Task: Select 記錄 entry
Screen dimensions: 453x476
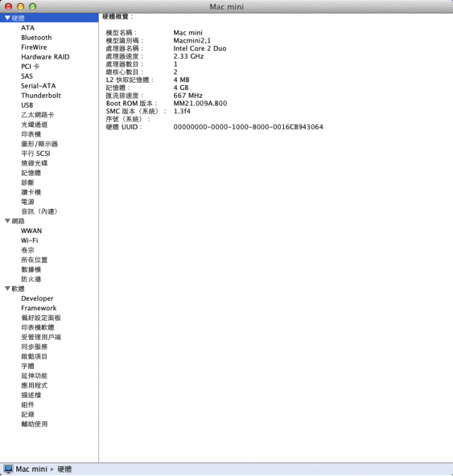Action: [28, 414]
